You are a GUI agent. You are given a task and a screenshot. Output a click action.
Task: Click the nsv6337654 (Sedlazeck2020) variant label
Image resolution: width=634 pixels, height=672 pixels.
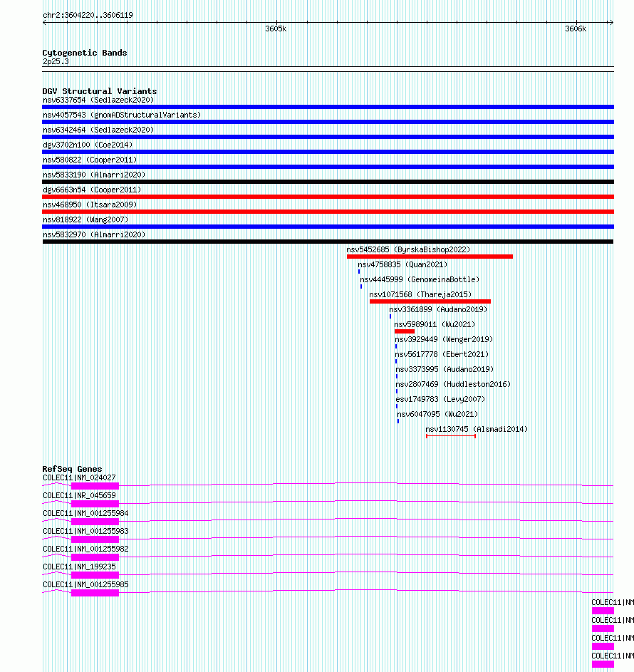click(98, 100)
